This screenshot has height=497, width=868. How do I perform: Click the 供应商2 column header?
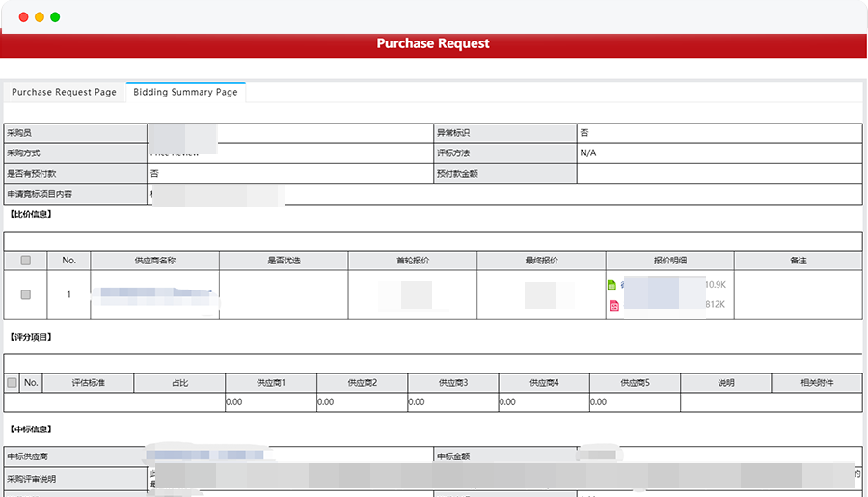pos(362,383)
